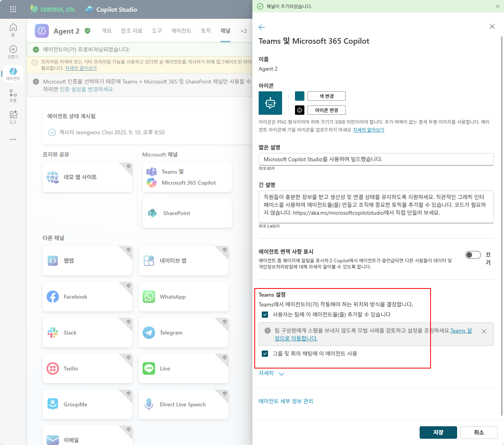The width and height of the screenshot is (504, 445).
Task: Click the long description text area
Action: pos(376,207)
